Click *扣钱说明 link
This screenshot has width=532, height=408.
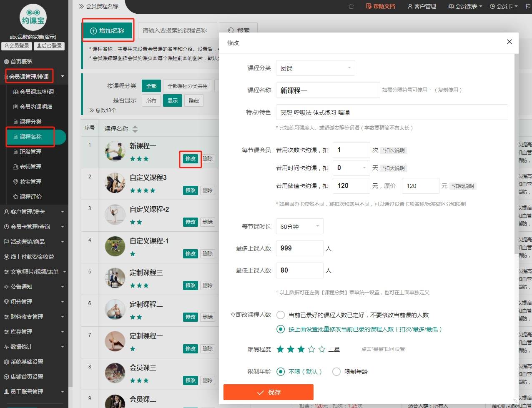(463, 186)
